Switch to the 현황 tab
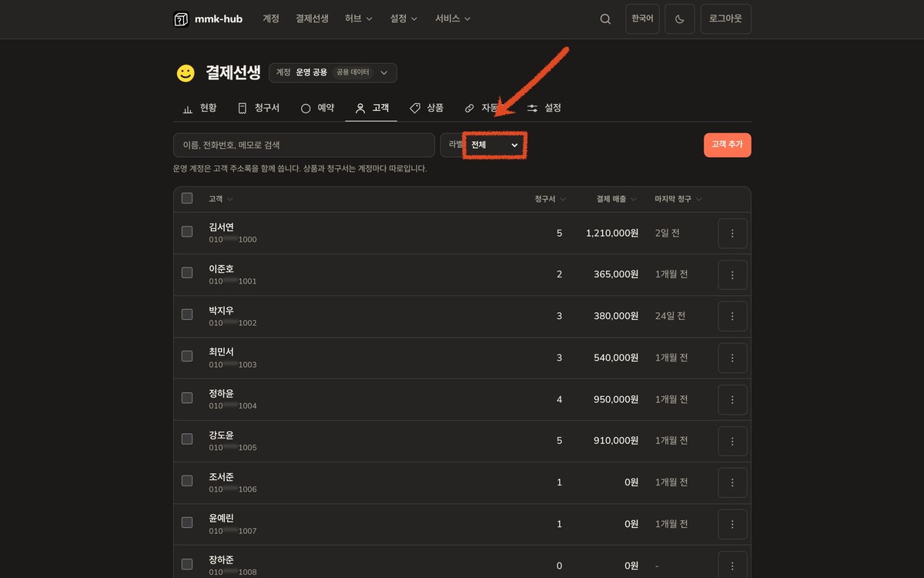Viewport: 924px width, 578px height. [x=199, y=108]
